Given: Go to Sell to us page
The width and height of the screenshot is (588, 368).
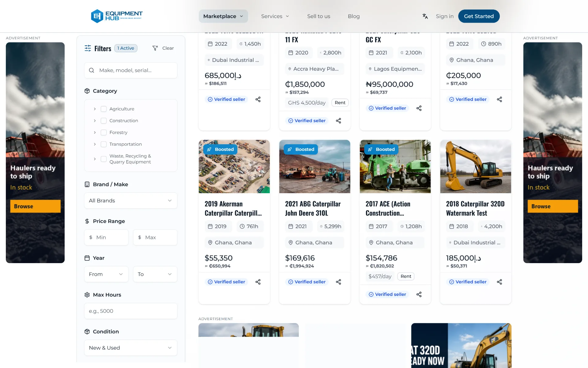Looking at the screenshot, I should (x=318, y=16).
